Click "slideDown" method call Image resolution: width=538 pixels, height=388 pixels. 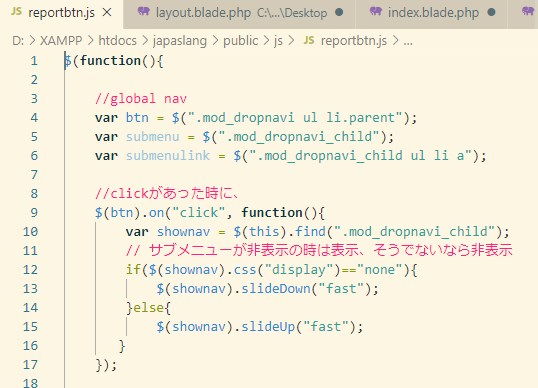(276, 289)
